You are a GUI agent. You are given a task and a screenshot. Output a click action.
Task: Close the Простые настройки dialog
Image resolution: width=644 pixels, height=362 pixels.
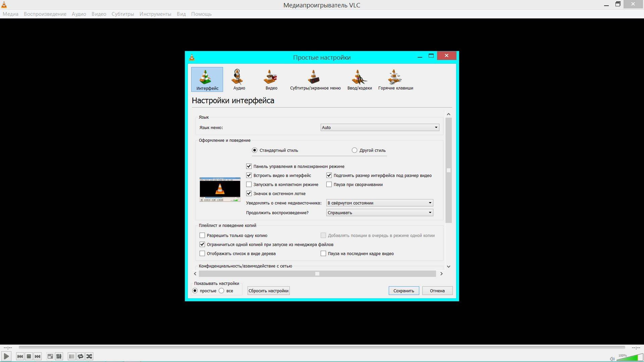click(446, 56)
